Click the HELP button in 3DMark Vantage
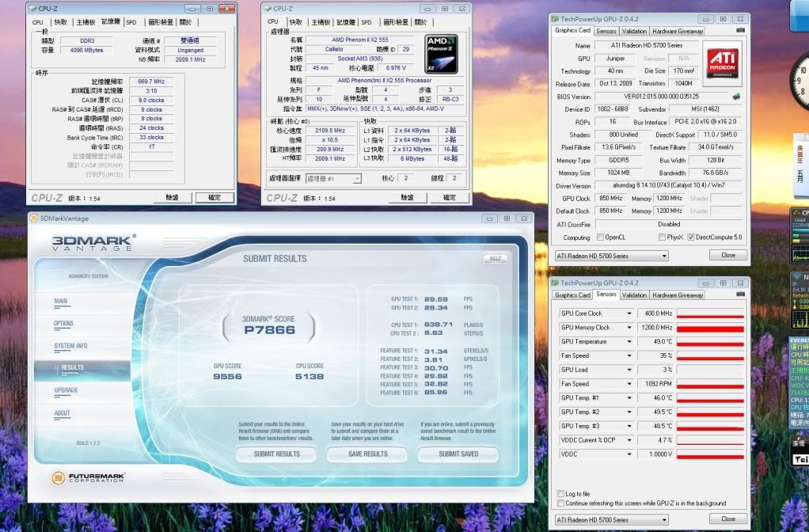This screenshot has height=532, width=809. pos(496,258)
